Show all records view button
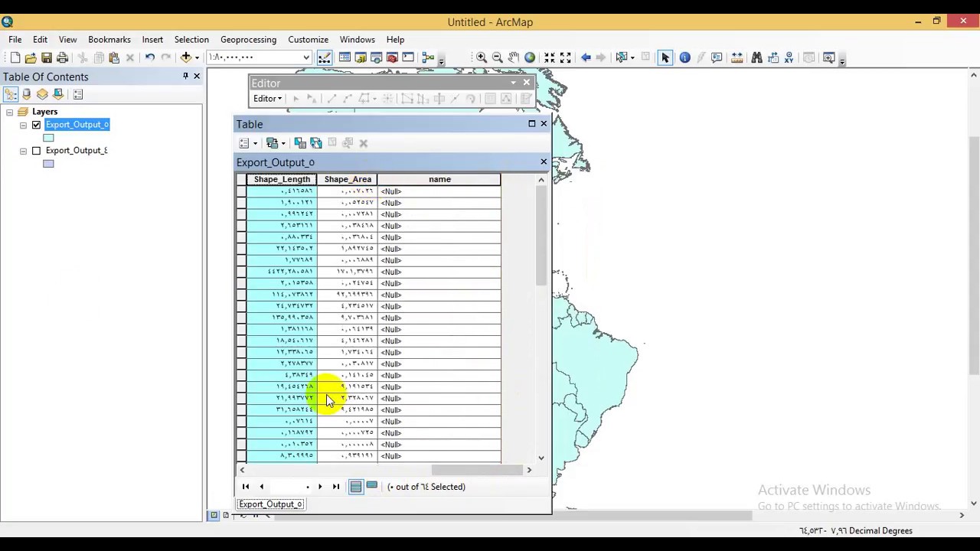The height and width of the screenshot is (551, 980). 356,487
